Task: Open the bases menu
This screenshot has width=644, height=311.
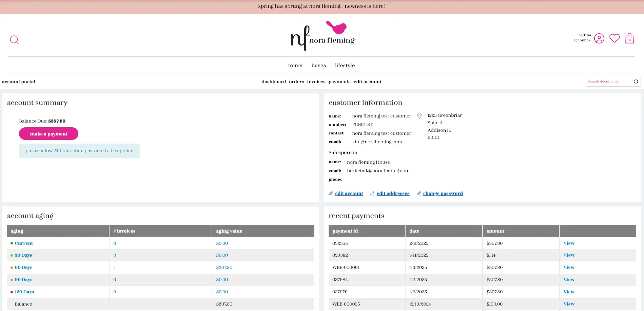Action: (319, 66)
